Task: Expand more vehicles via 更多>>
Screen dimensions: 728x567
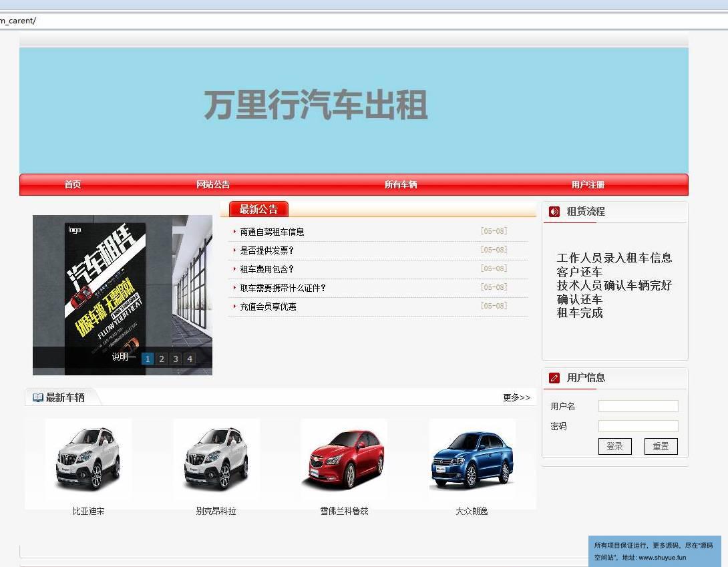Action: click(516, 397)
